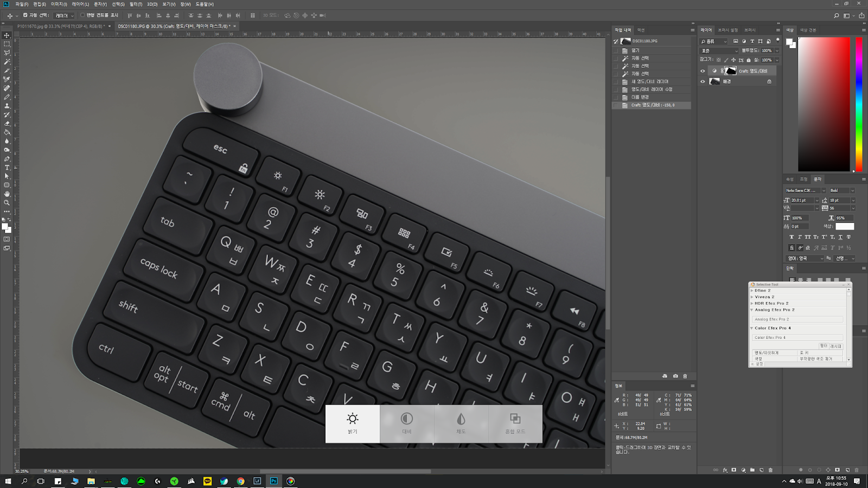Apply Underline style in Character panel
The height and width of the screenshot is (488, 868).
840,237
